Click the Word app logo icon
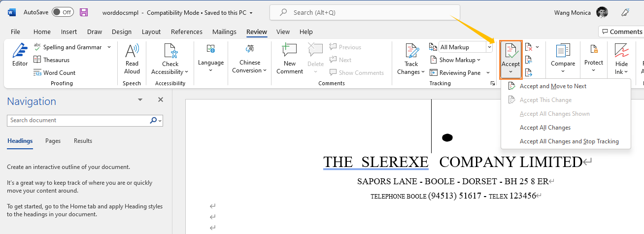This screenshot has height=234, width=644. pyautogui.click(x=11, y=12)
